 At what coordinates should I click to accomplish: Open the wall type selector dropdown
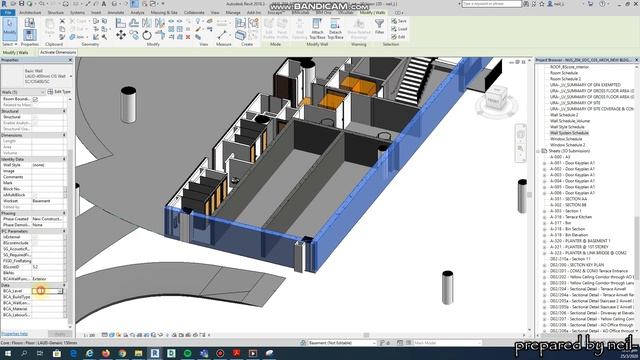tap(71, 76)
